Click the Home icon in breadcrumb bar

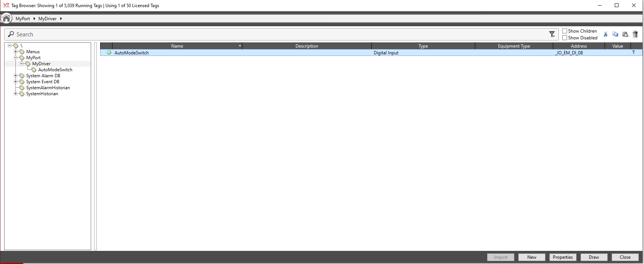6,18
